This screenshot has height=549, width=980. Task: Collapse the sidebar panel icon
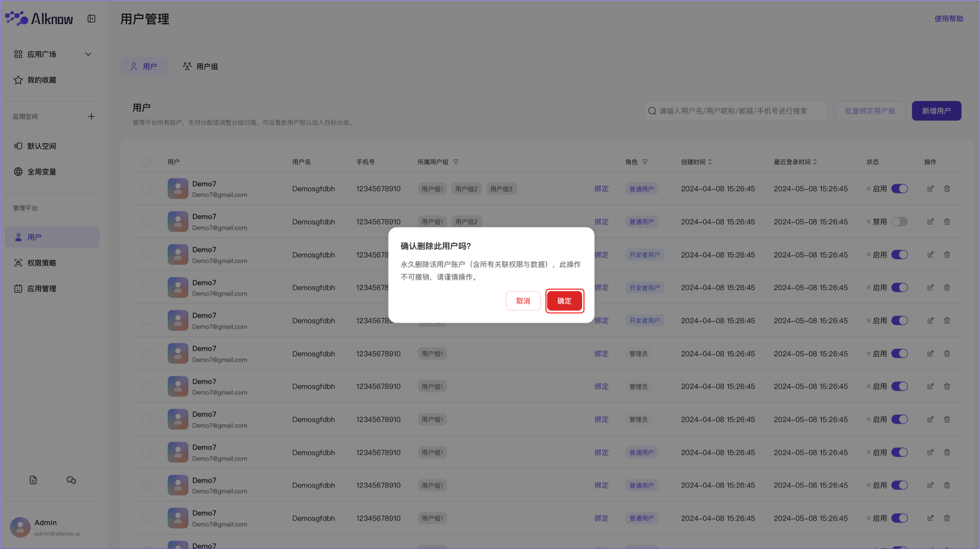coord(91,19)
